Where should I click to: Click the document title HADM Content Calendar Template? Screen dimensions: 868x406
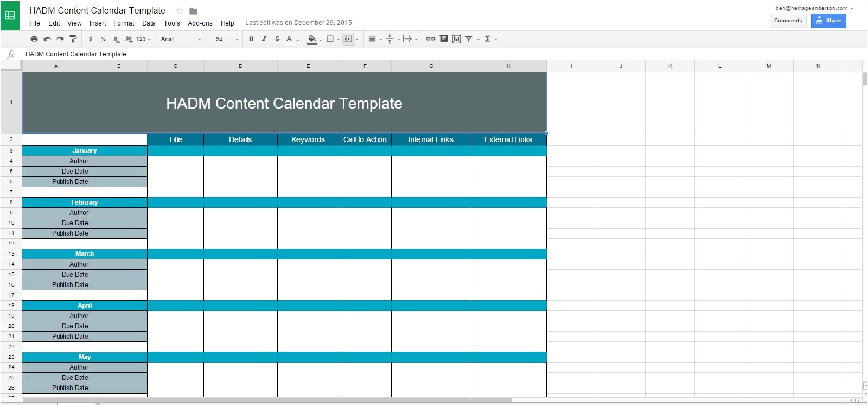coord(97,10)
